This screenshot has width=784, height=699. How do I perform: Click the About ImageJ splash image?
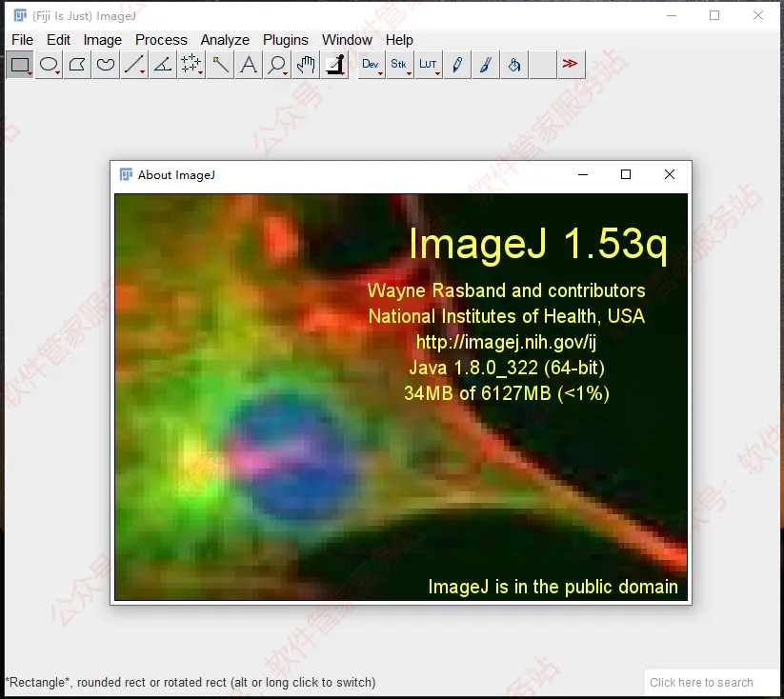[401, 397]
